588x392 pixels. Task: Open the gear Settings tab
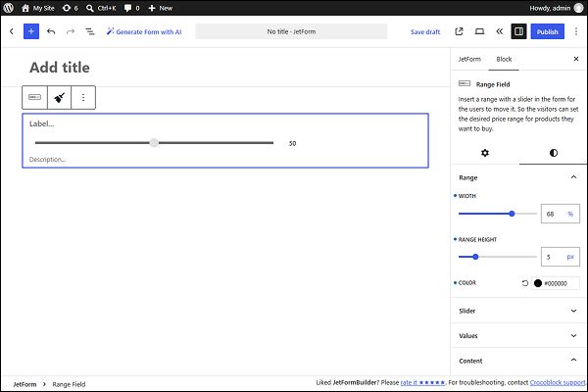[485, 153]
